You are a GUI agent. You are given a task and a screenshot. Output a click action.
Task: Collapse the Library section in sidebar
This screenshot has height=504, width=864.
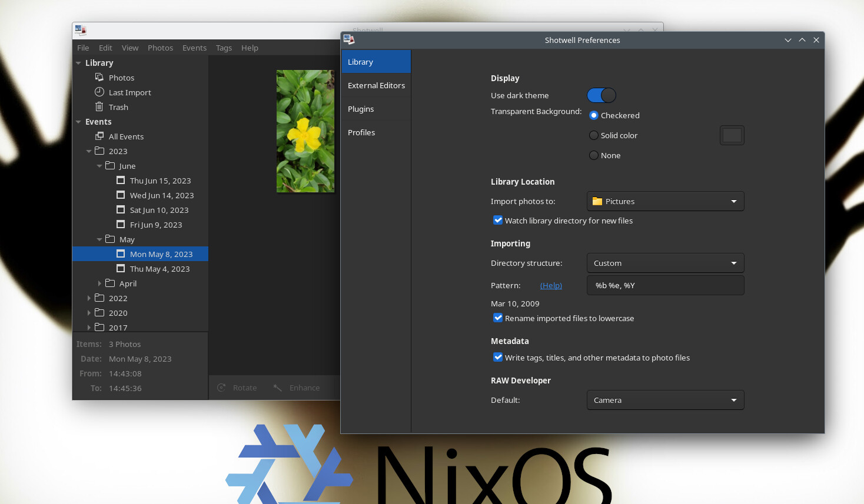point(78,63)
